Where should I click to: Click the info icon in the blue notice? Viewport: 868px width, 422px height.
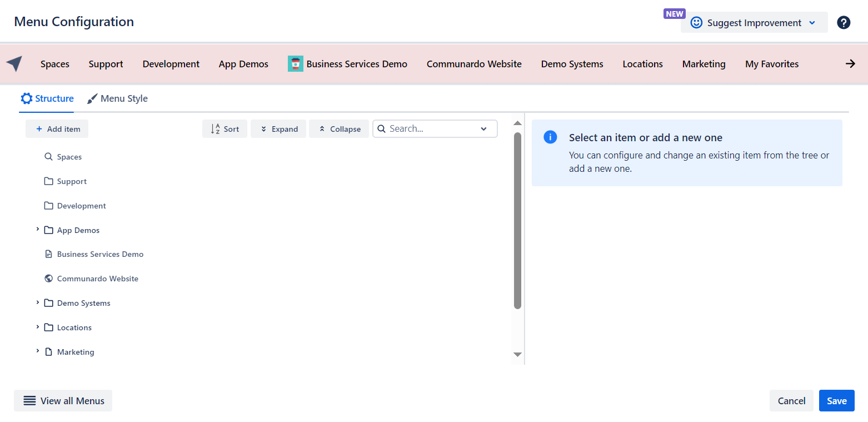click(x=550, y=137)
